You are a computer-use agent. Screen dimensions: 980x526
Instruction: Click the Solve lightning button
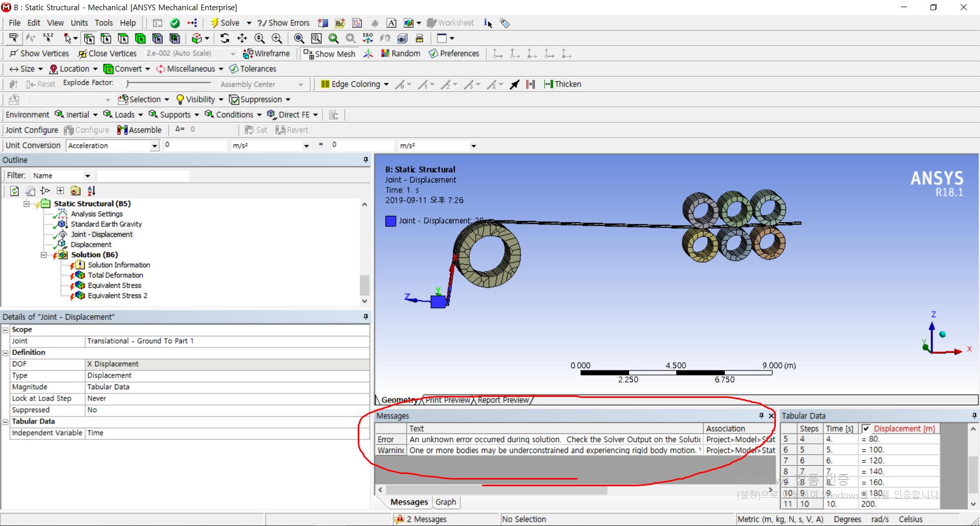(225, 23)
